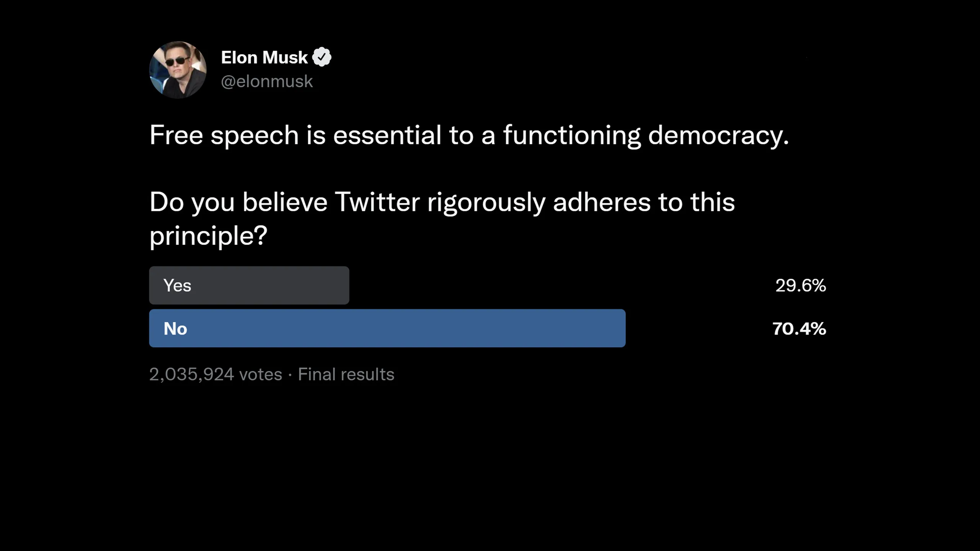980x551 pixels.
Task: Click Elon Musk's profile avatar
Action: (x=178, y=70)
